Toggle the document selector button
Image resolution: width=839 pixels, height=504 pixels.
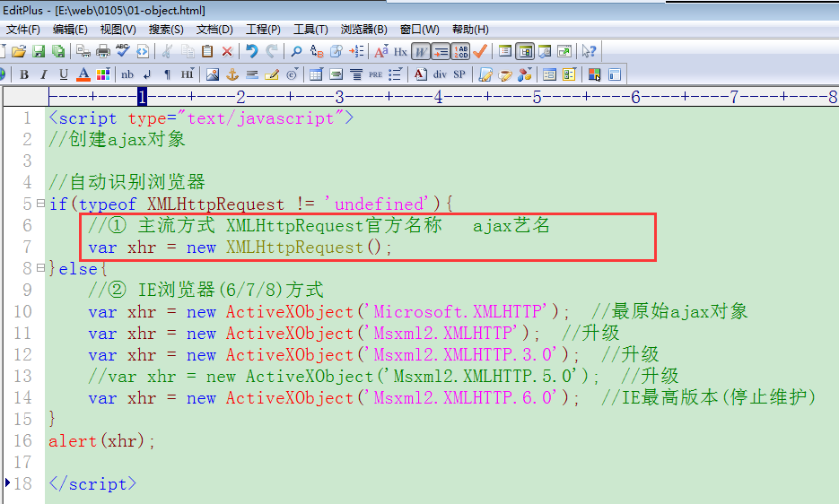pos(525,51)
